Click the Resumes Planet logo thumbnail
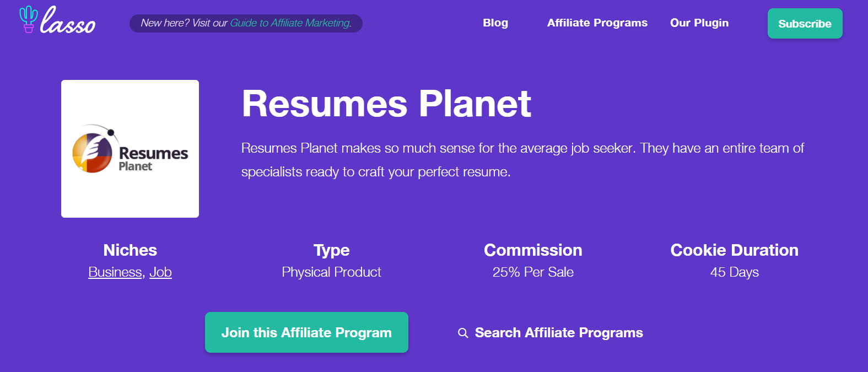Image resolution: width=868 pixels, height=372 pixels. [x=130, y=149]
